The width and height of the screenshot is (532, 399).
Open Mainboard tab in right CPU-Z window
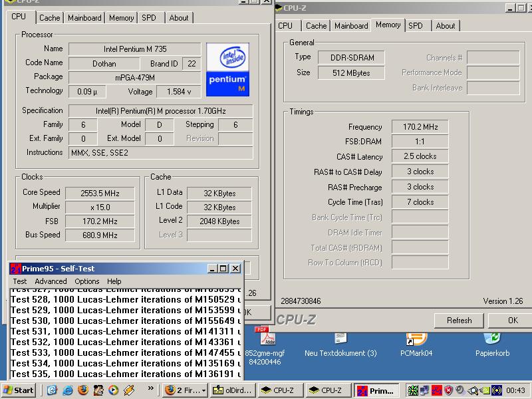click(x=351, y=26)
